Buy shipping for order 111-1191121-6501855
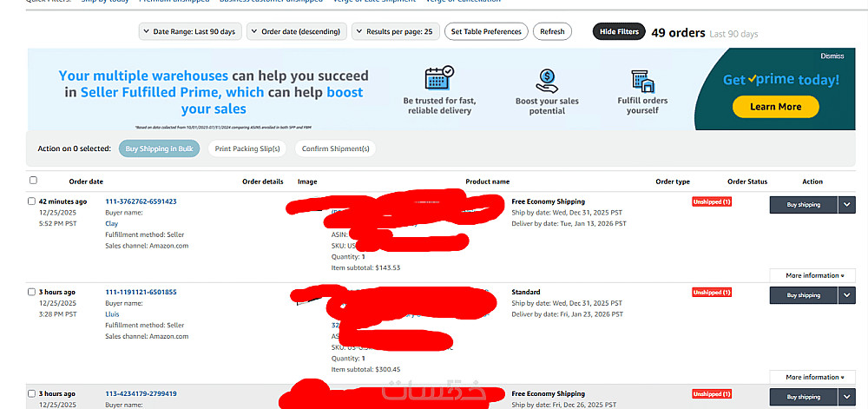 click(x=803, y=295)
